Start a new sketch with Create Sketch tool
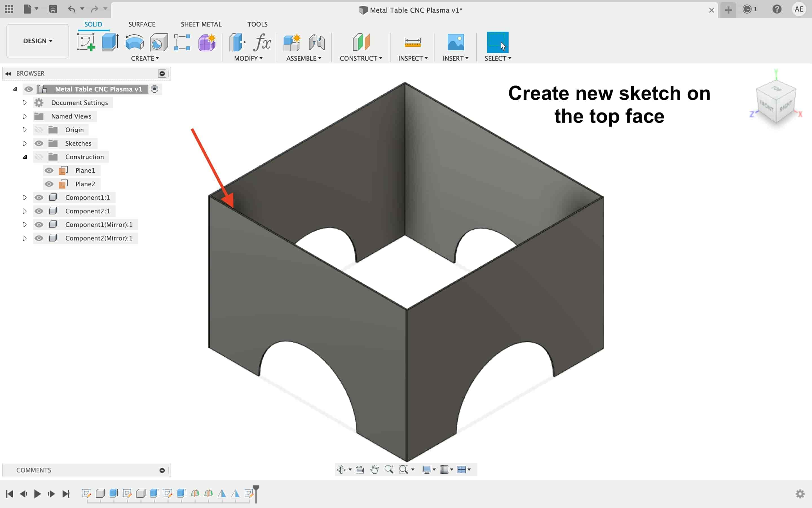812x508 pixels. click(x=86, y=42)
